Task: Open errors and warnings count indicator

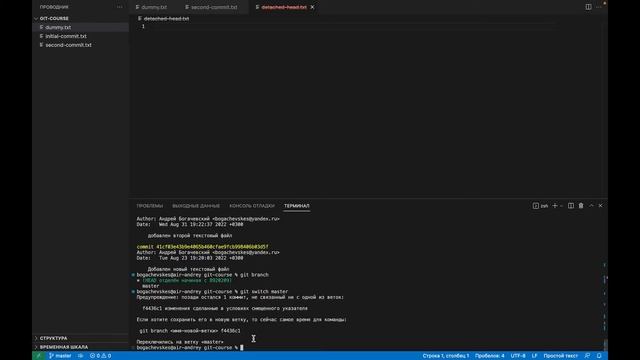Action: coord(100,356)
